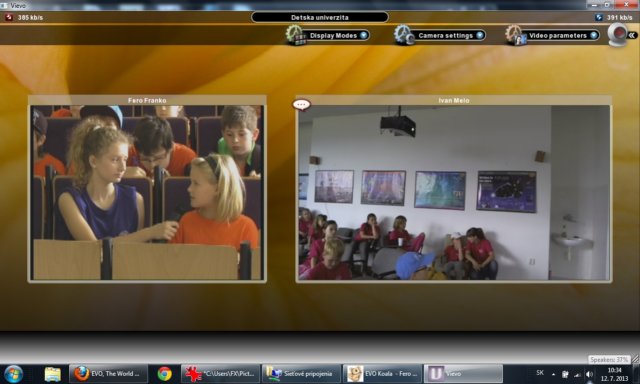This screenshot has width=640, height=384.
Task: Click the upload bitrate icon showing 385 kb/s
Action: click(x=9, y=17)
